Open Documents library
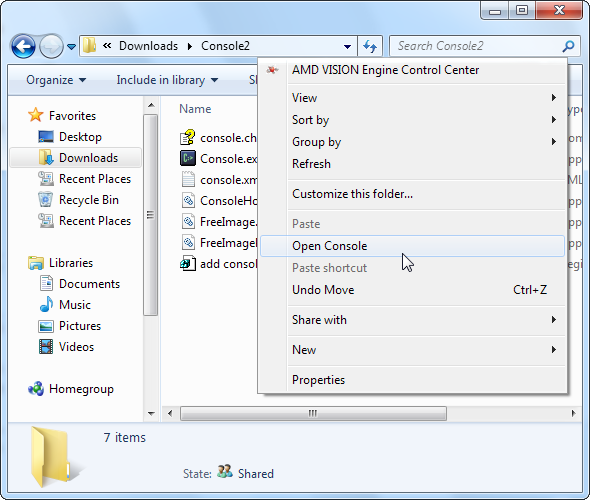The height and width of the screenshot is (500, 590). click(x=90, y=284)
